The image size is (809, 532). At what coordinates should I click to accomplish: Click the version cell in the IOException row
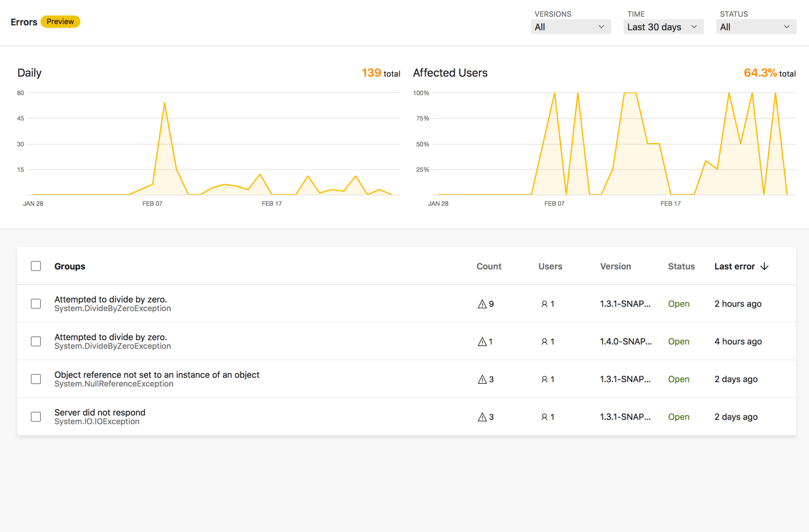click(625, 417)
